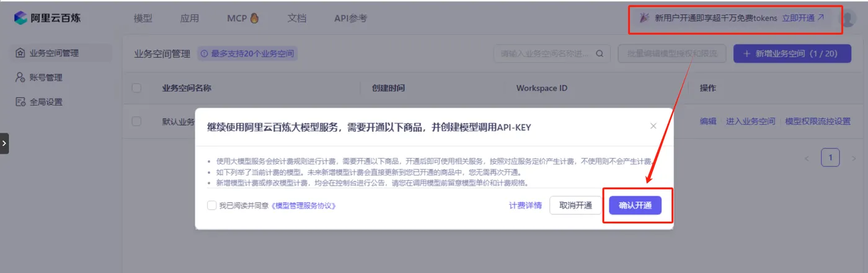Go to next page arrow
868x273 pixels.
pos(853,158)
